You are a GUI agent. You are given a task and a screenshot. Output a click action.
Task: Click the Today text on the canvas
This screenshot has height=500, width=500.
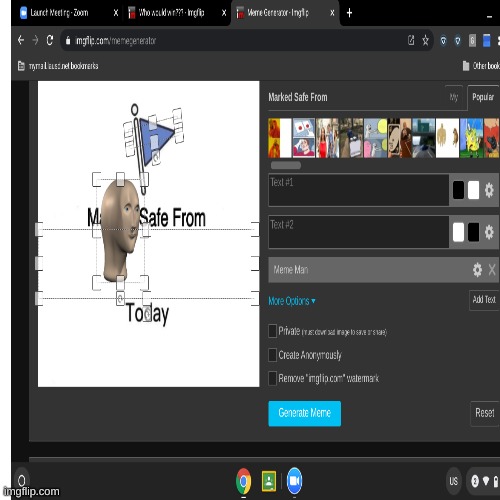pos(147,313)
